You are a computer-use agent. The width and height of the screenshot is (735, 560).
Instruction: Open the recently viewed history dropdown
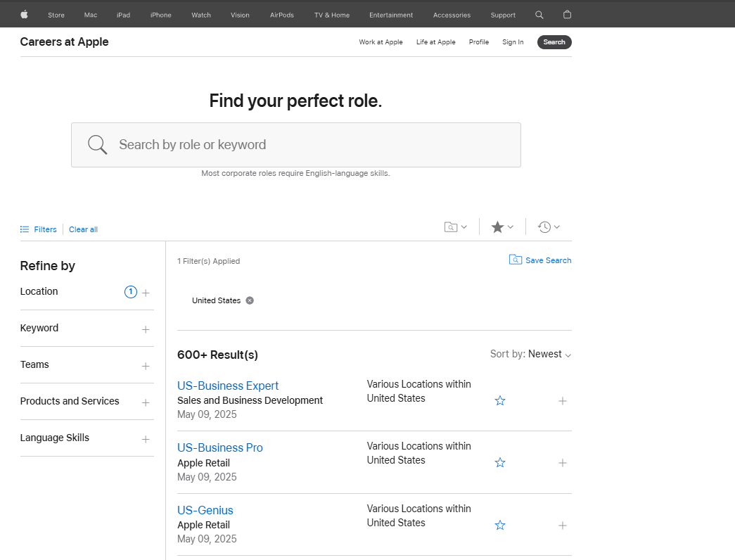[x=549, y=227]
